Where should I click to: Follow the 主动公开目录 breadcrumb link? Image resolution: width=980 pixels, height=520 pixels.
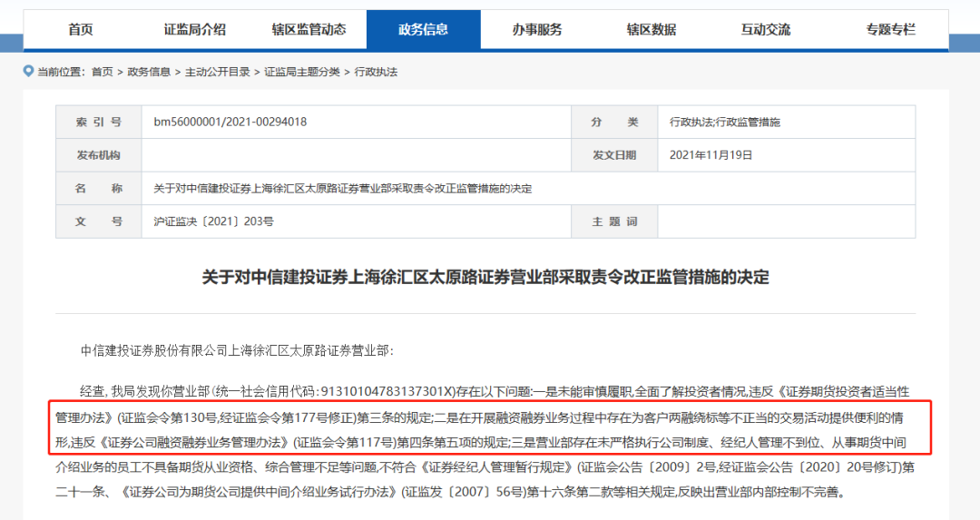tap(218, 72)
